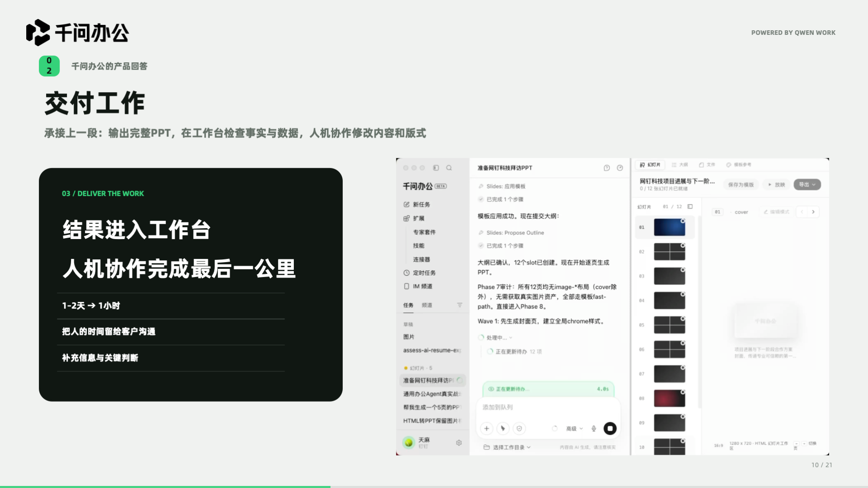Image resolution: width=868 pixels, height=488 pixels.
Task: Open 连接器 in the sidebar
Action: pyautogui.click(x=421, y=259)
